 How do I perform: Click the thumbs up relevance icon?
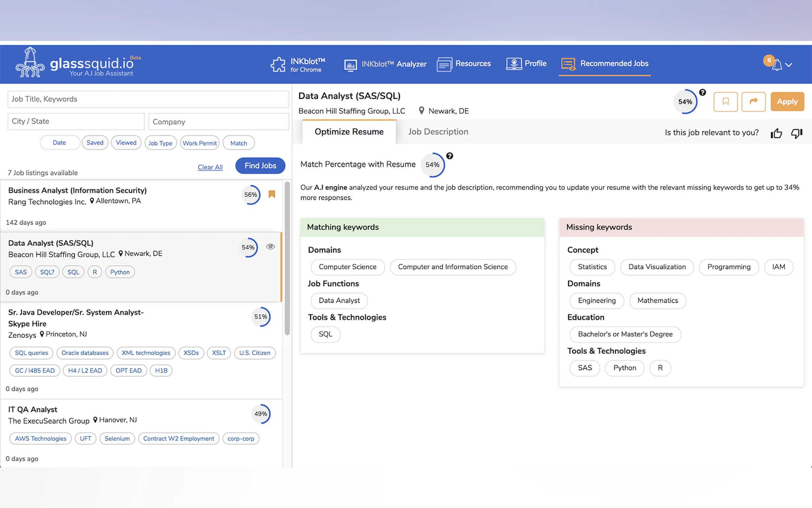[x=776, y=133]
